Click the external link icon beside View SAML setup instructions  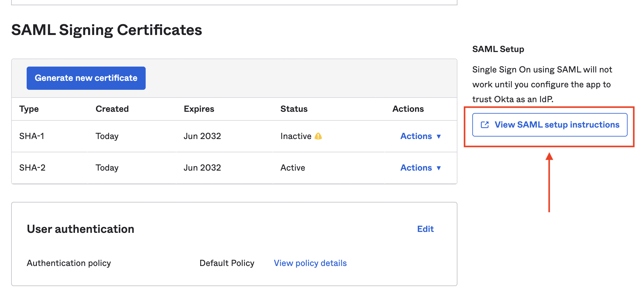click(484, 124)
